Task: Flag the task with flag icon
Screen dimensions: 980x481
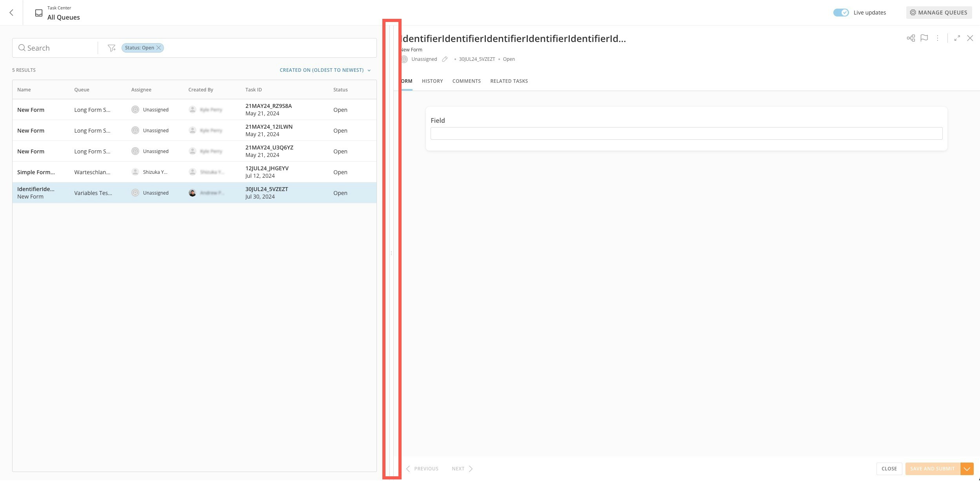Action: (x=924, y=38)
